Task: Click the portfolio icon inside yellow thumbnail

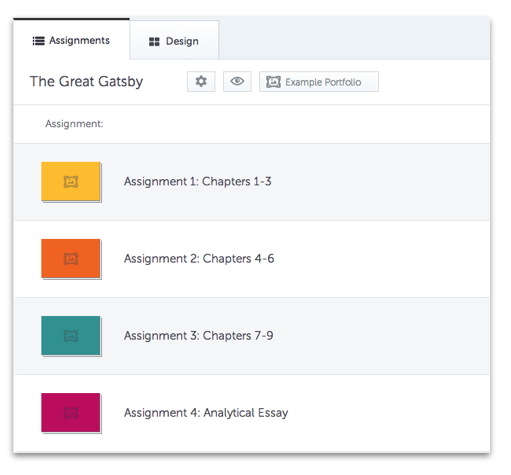Action: click(x=71, y=182)
